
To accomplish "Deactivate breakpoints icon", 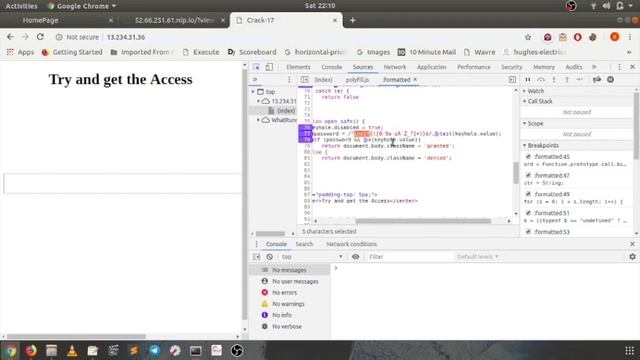I will 597,80.
